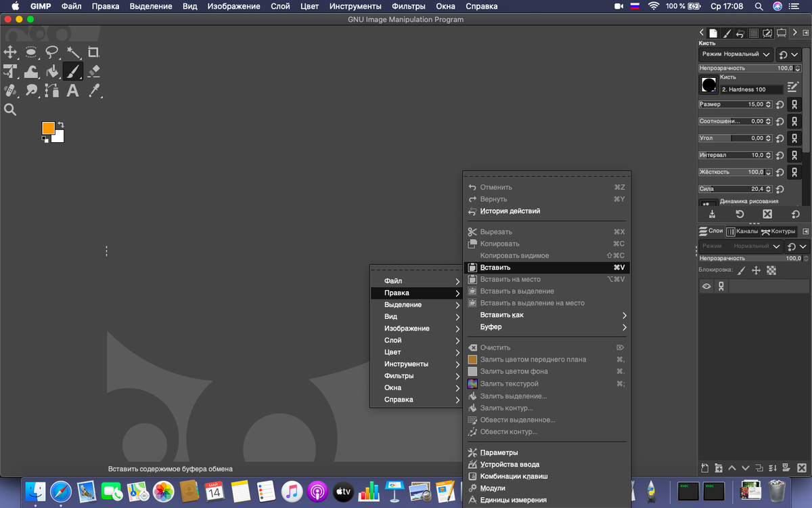Select the Paths tool
Screen dimensions: 812x508
tap(52, 90)
